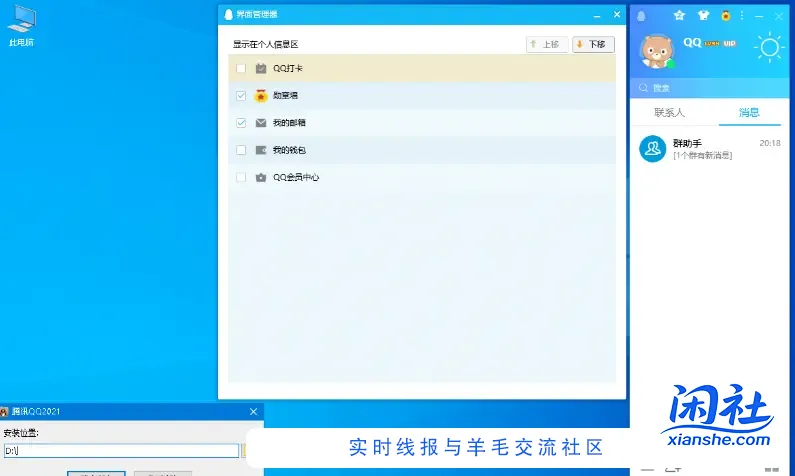Click the medal wall icon in QQ header
Screen dimensions: 795x476
(725, 15)
